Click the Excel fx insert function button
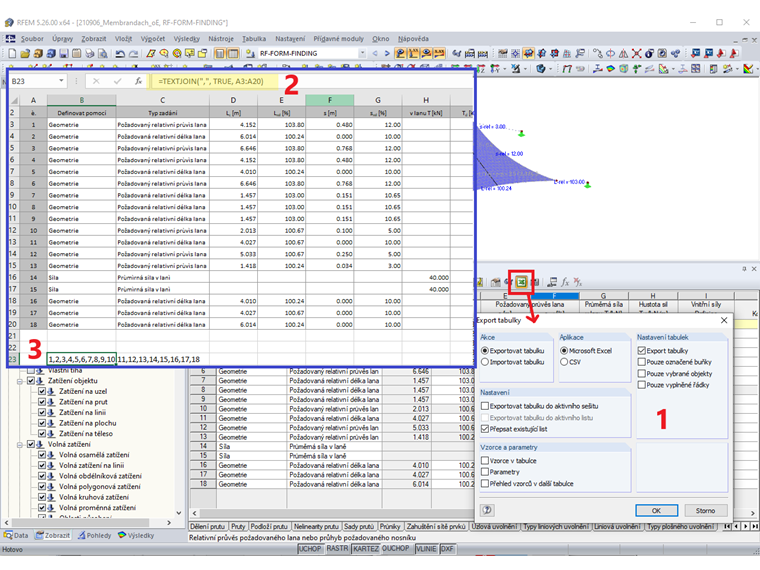Image resolution: width=760 pixels, height=570 pixels. click(138, 81)
